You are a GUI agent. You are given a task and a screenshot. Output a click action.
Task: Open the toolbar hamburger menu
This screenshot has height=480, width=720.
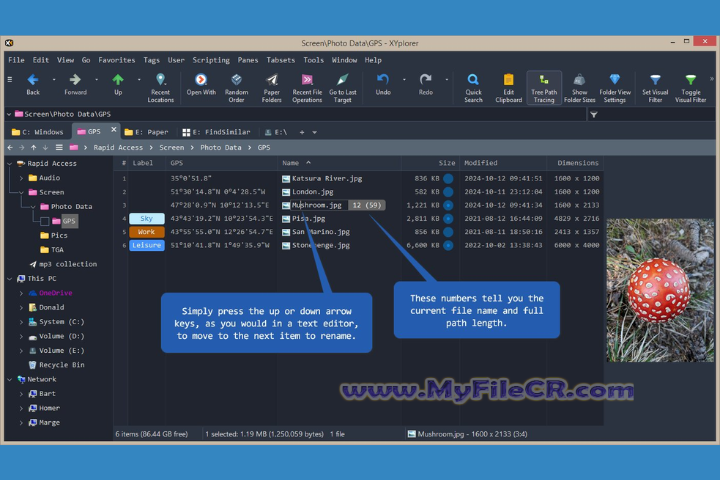(10, 79)
